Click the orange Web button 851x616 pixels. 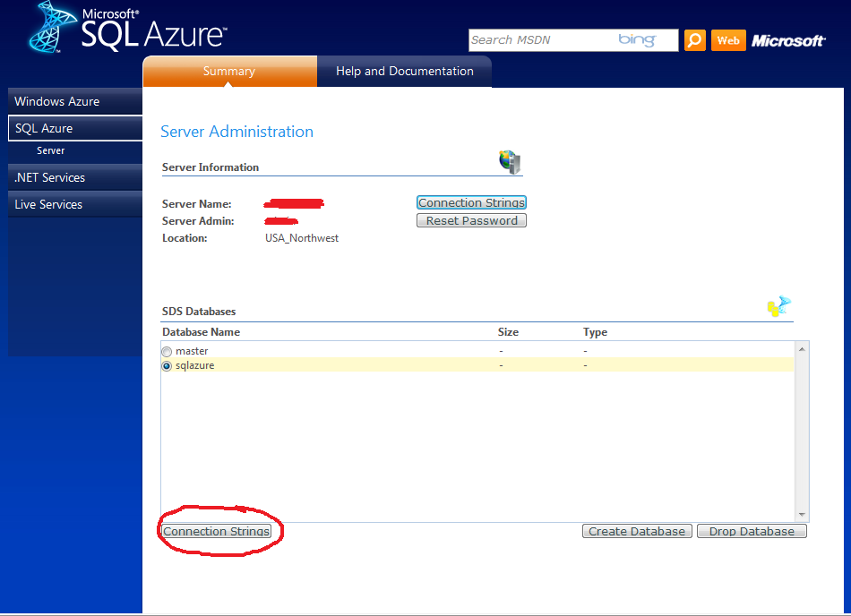[x=728, y=40]
